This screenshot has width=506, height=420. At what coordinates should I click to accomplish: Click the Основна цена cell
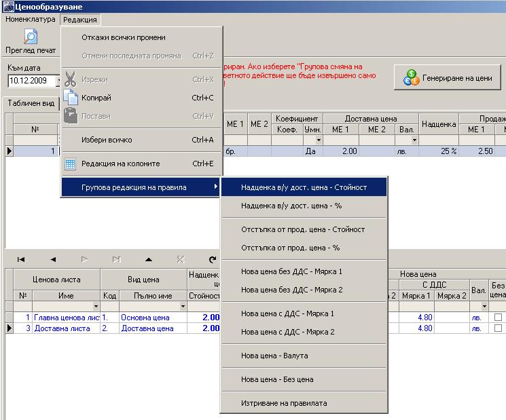153,318
